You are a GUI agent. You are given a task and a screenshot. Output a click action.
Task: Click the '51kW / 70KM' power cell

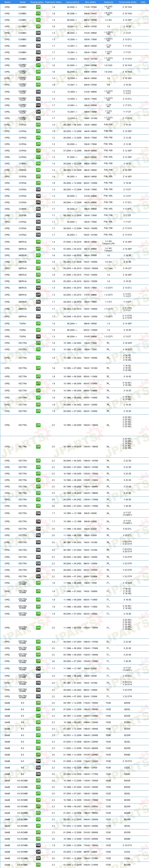click(90, 189)
